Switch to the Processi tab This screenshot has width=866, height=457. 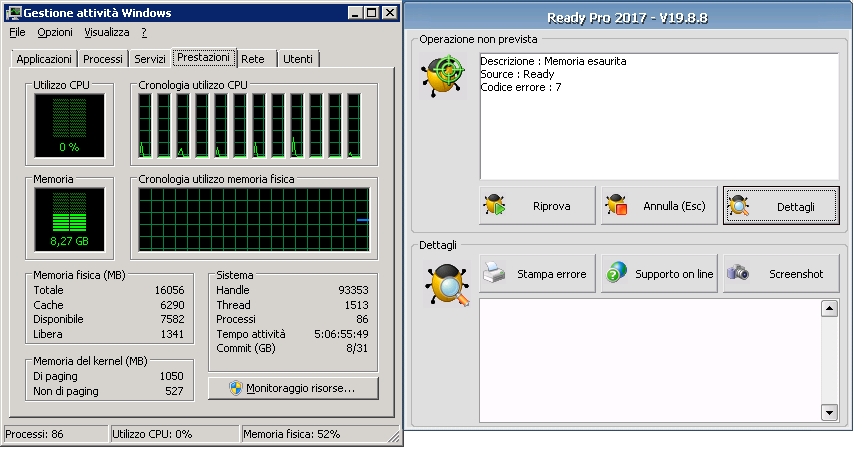coord(103,59)
